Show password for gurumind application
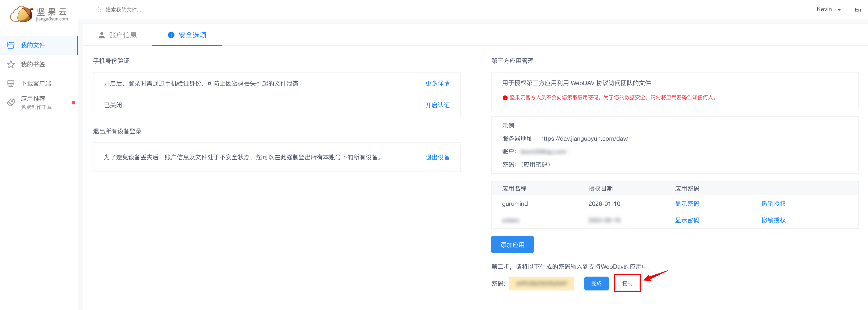 coord(687,204)
